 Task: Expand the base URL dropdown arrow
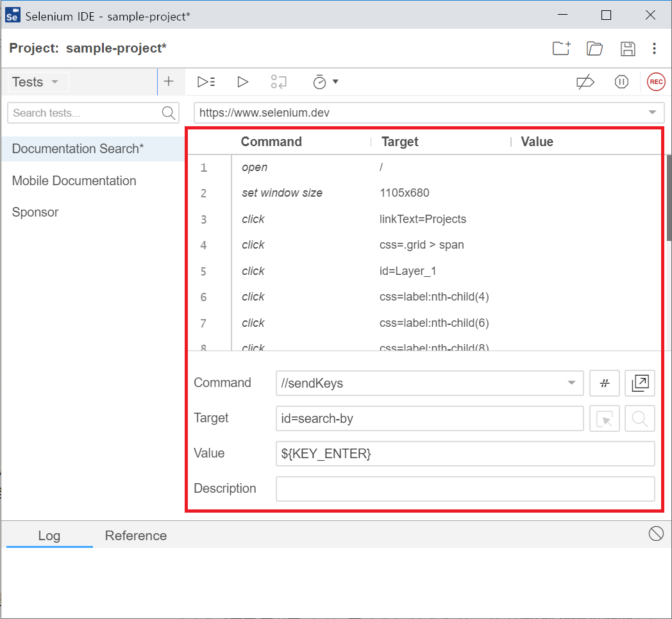point(652,113)
